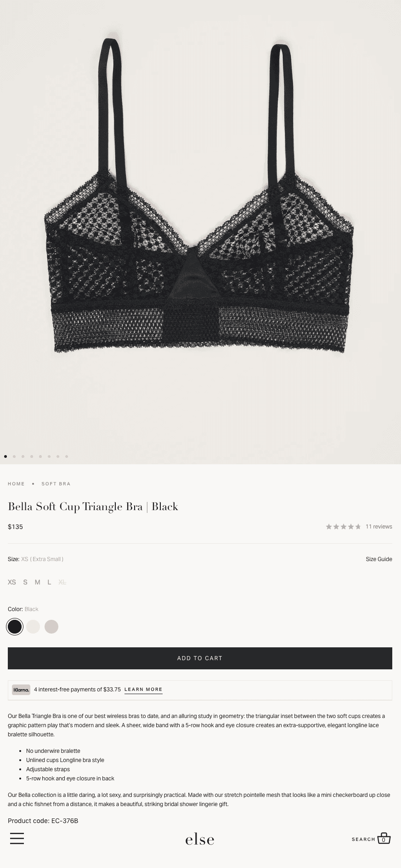Go to second product image dot
Viewport: 401px width, 868px height.
click(14, 456)
